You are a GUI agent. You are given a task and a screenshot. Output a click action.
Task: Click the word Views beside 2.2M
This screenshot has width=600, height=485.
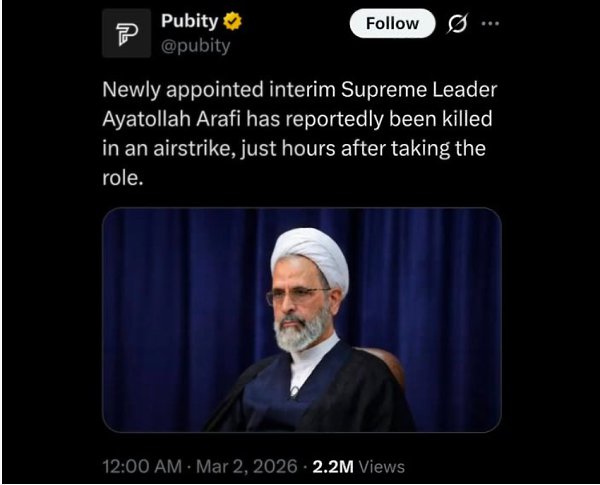(x=381, y=466)
